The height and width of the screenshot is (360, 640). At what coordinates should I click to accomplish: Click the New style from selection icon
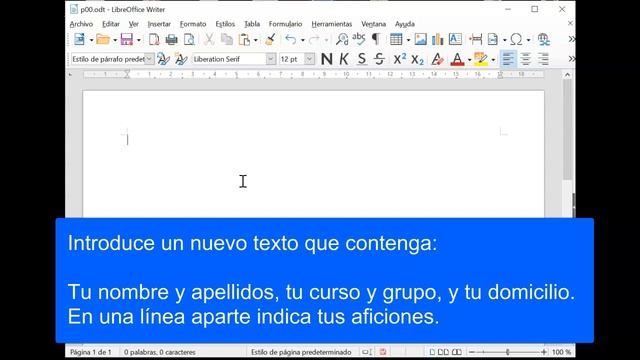tap(181, 59)
